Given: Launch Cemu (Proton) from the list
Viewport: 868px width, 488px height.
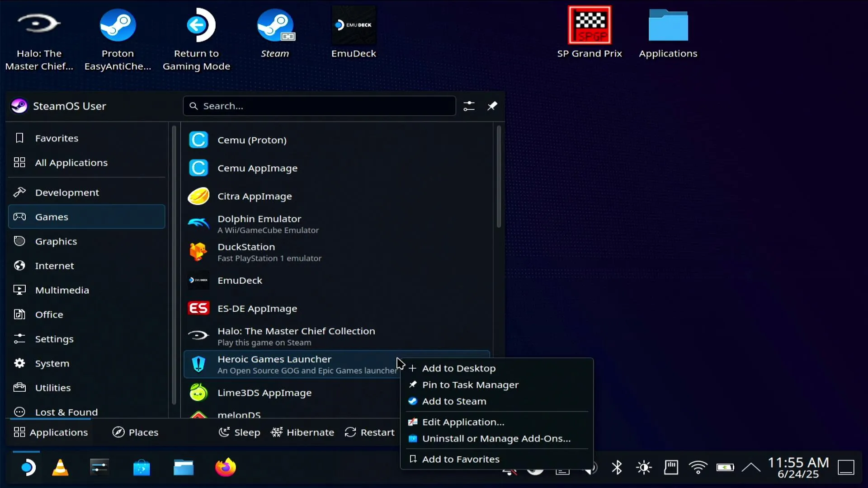Looking at the screenshot, I should point(337,140).
